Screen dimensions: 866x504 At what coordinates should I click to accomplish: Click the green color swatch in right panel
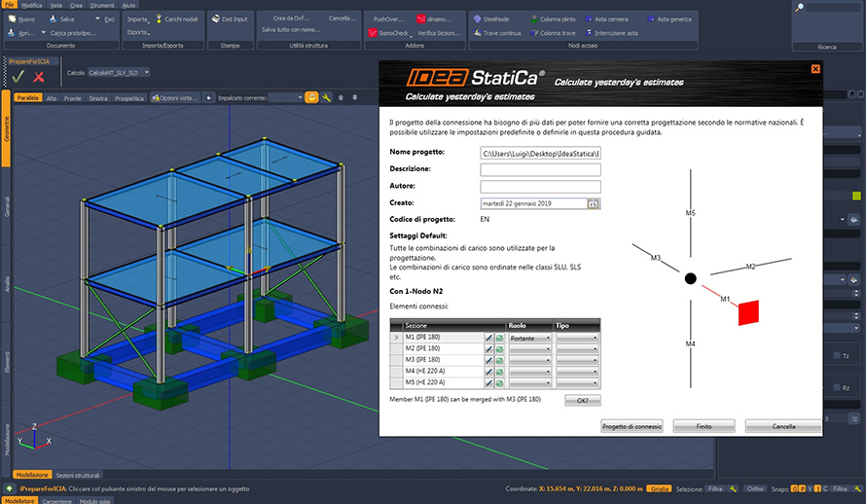[x=856, y=196]
